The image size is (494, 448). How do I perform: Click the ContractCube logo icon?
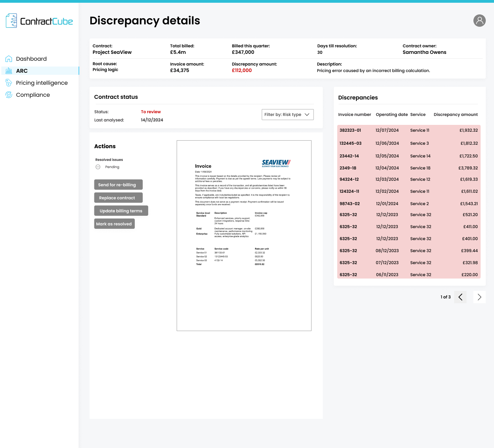11,21
